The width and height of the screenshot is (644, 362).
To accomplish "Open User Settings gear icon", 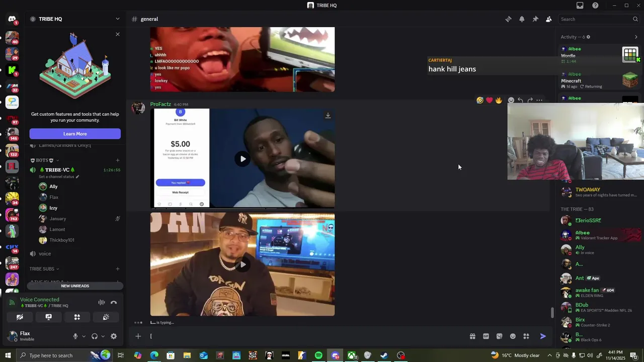I will 114,336.
